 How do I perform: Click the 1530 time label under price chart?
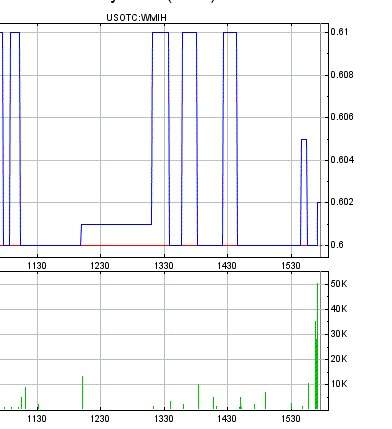tap(291, 266)
